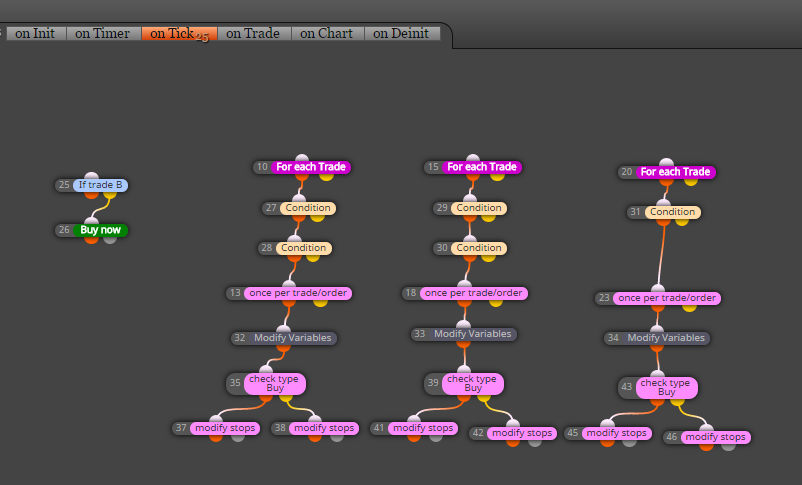Click the top input connector of If trade B
802x485 pixels.
[92, 176]
